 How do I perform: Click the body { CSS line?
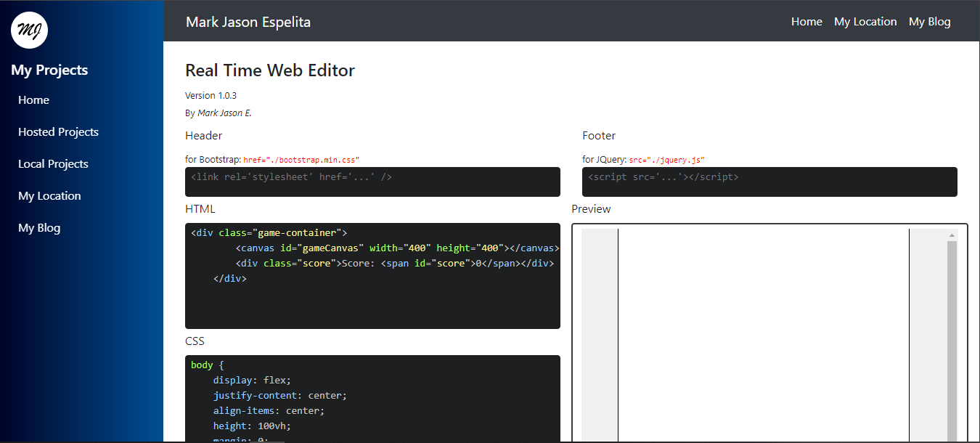pos(208,365)
